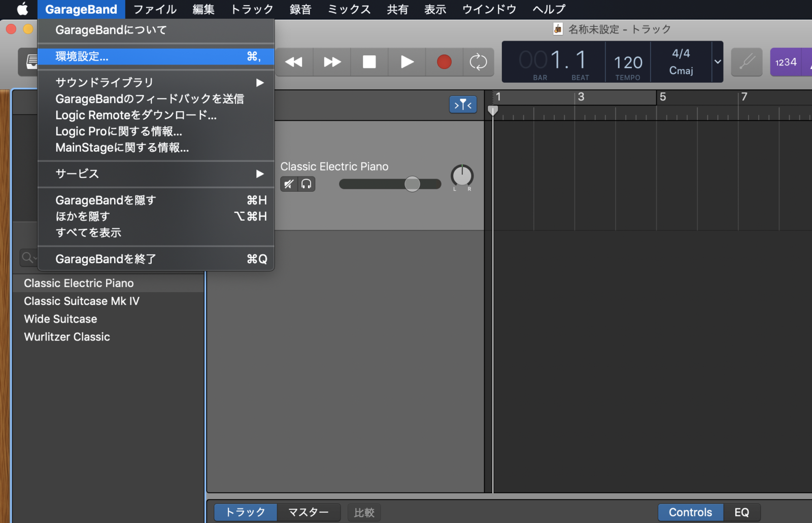This screenshot has width=812, height=523.
Task: Click the project document icon in title bar
Action: 558,29
